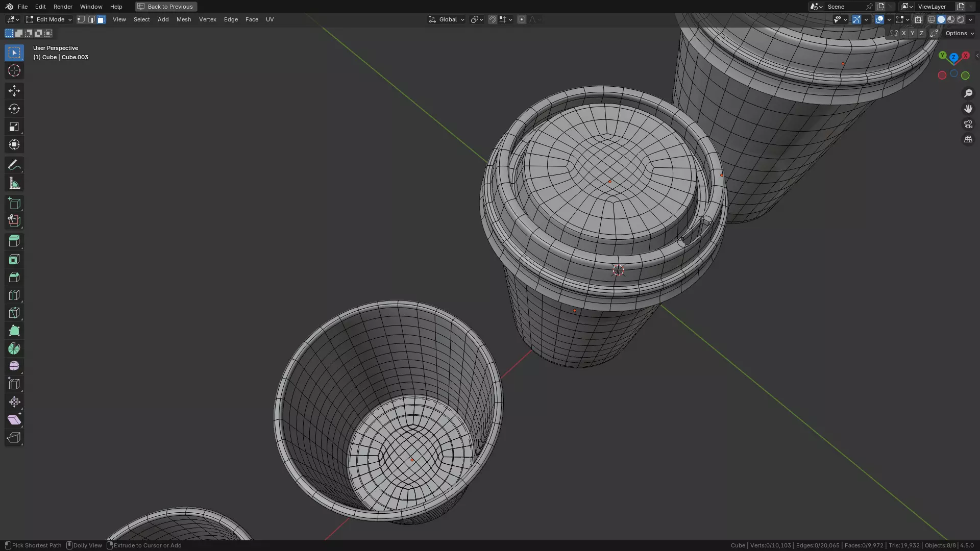Screen dimensions: 980x551
Task: Switch to rendered shading
Action: (x=961, y=19)
